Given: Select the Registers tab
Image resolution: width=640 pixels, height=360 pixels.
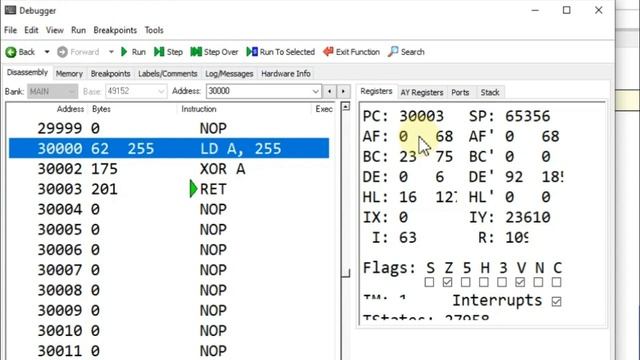Looking at the screenshot, I should point(376,91).
